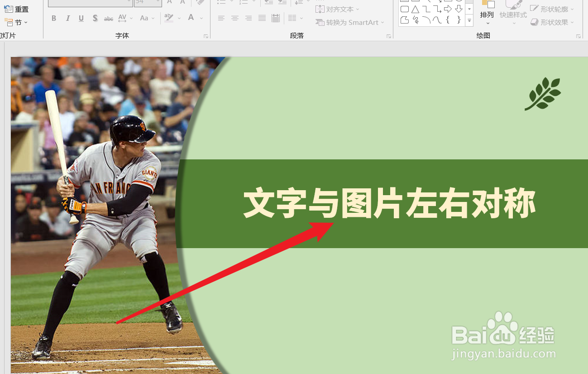Open the Drawing dialog launcher

pos(578,36)
